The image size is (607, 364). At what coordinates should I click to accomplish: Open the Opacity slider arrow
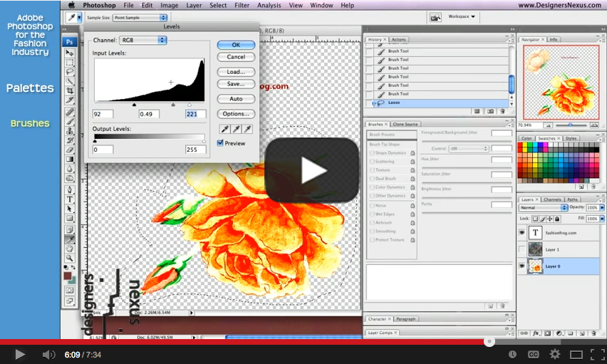602,207
